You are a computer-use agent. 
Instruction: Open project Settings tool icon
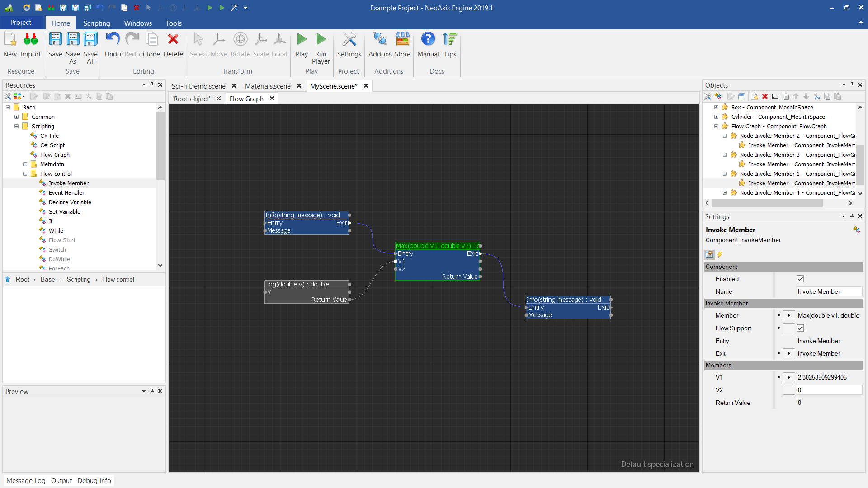[x=349, y=40]
